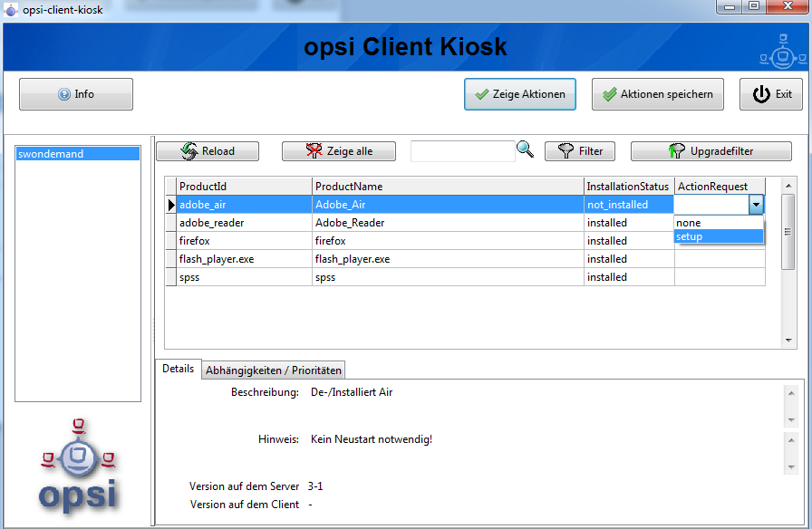Open the ActionRequest dropdown arrow for adobe_air
This screenshot has height=529, width=812.
[756, 205]
